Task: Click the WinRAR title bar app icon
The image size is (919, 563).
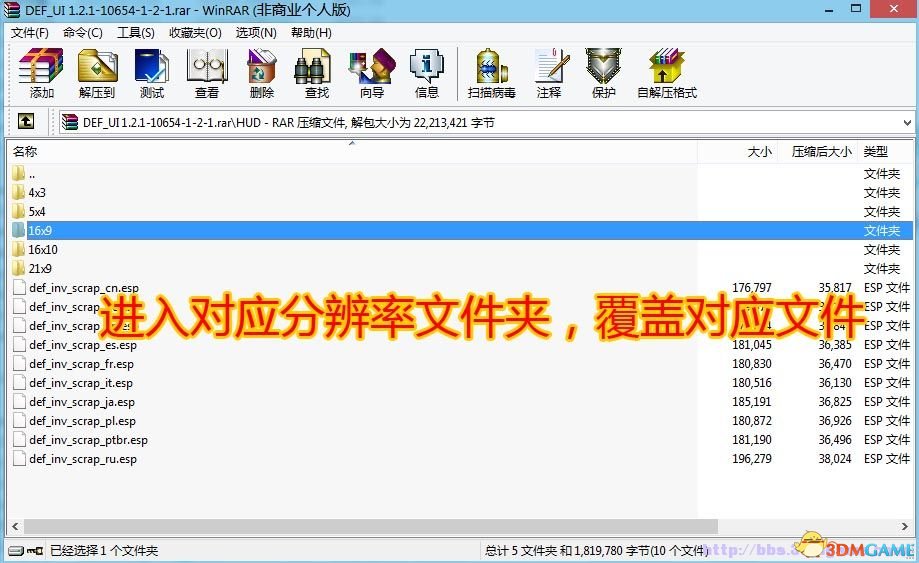Action: pyautogui.click(x=12, y=10)
